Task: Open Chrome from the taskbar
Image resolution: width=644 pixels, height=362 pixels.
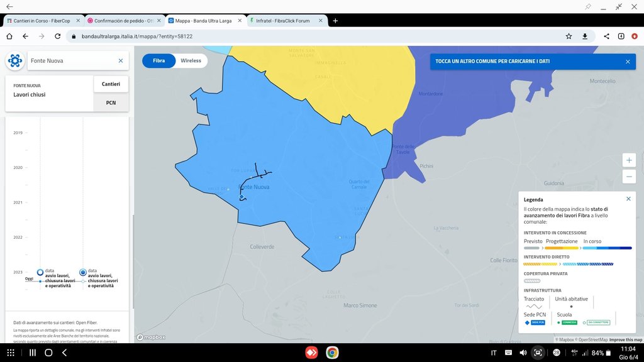Action: [331, 353]
